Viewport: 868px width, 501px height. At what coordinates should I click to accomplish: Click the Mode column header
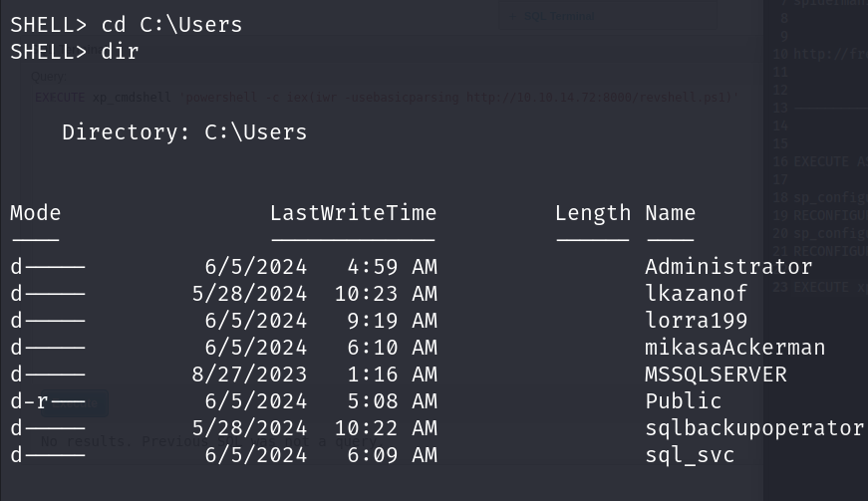point(36,213)
